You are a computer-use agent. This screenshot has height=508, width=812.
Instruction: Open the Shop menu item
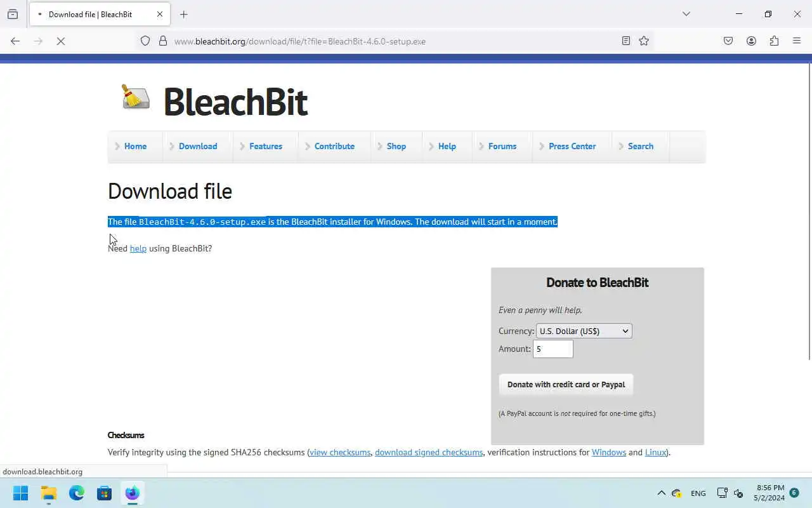pyautogui.click(x=396, y=146)
